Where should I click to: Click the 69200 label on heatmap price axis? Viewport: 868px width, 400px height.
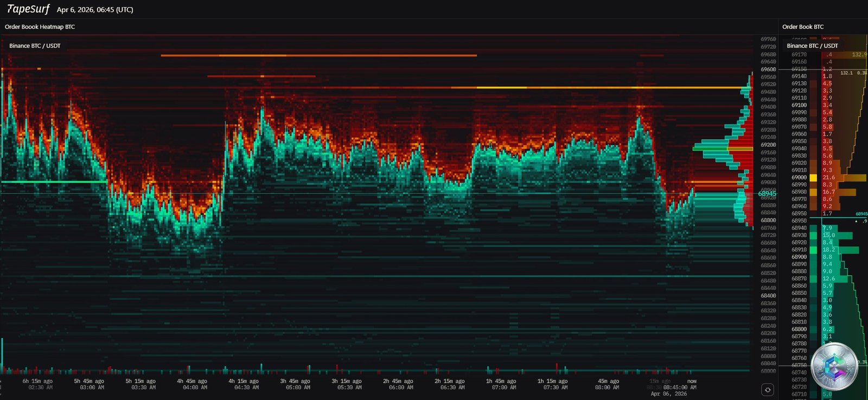click(768, 145)
